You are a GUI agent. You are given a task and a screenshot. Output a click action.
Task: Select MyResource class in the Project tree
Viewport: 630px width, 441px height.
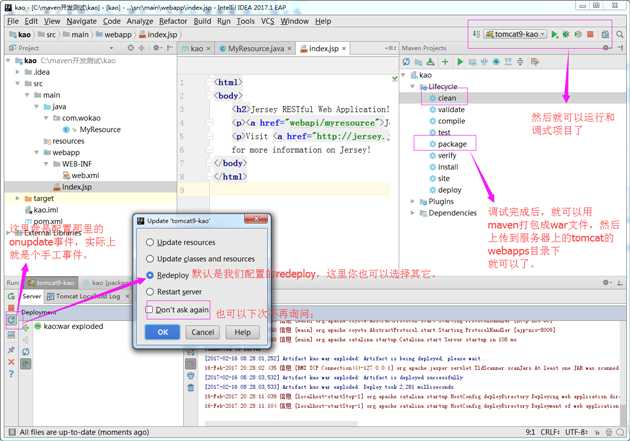tap(100, 130)
